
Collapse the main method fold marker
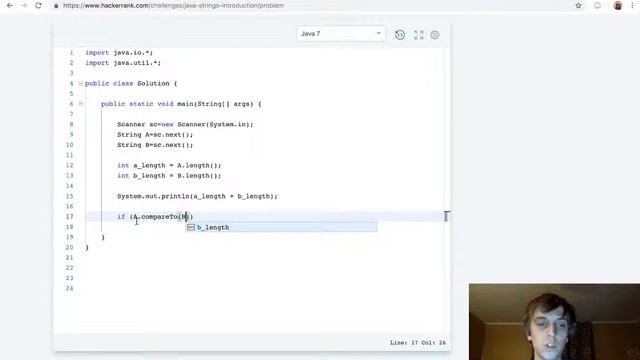pos(80,104)
